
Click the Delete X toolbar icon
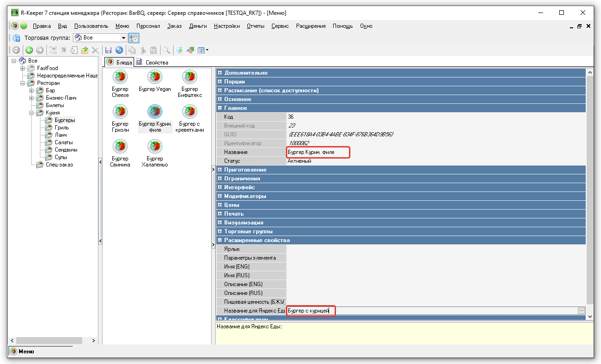(x=96, y=50)
